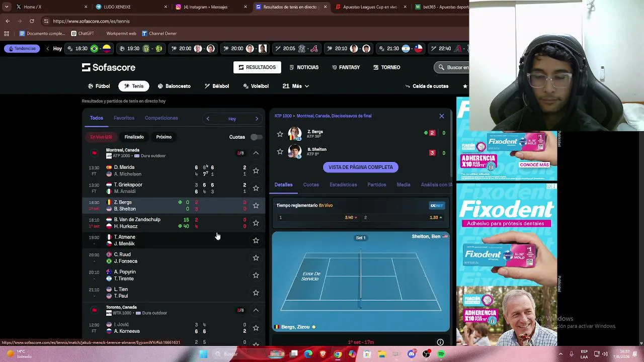Open the match info icon below the court
Viewport: 644px width, 362px height.
[x=440, y=342]
